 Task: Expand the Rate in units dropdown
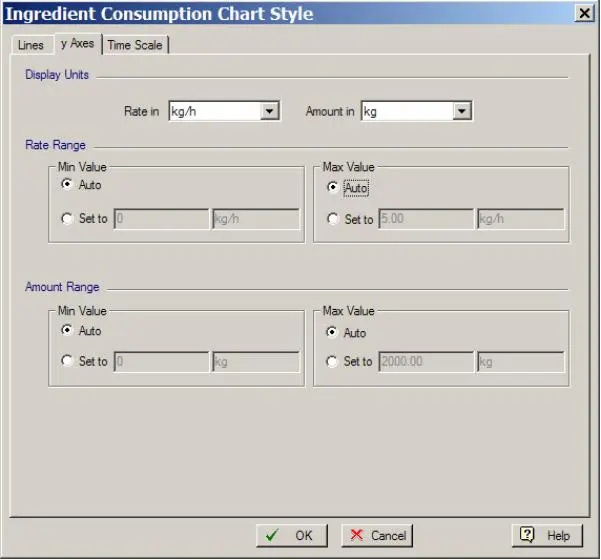269,111
